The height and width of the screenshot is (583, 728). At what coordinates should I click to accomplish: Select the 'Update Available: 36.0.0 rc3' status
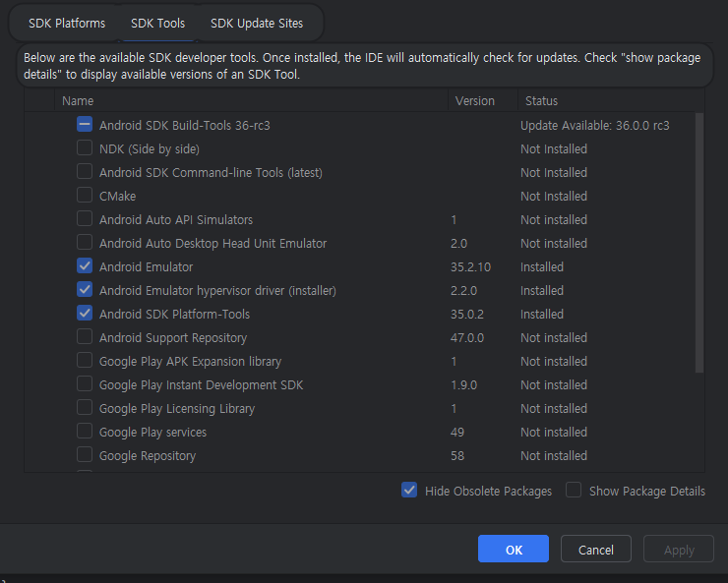coord(595,126)
